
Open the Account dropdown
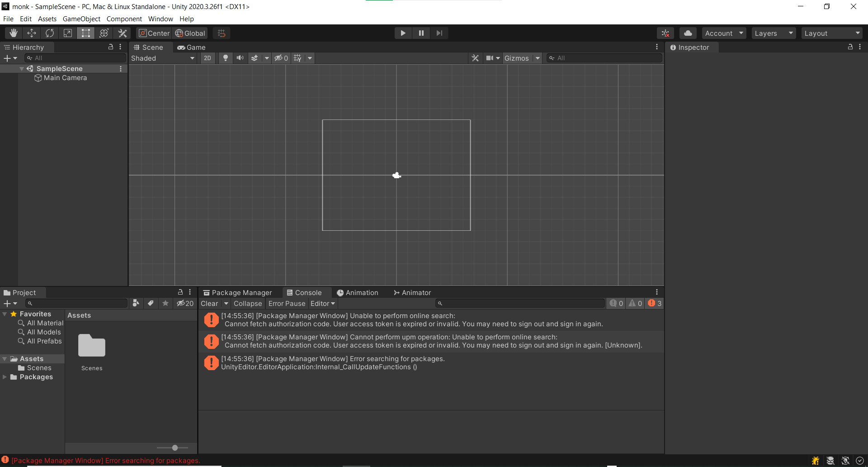pos(724,33)
